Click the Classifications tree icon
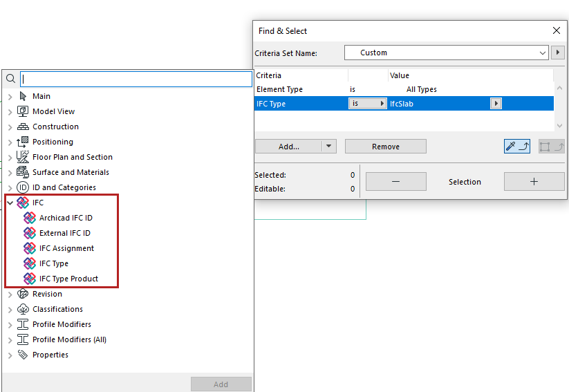The height and width of the screenshot is (392, 569). [23, 309]
